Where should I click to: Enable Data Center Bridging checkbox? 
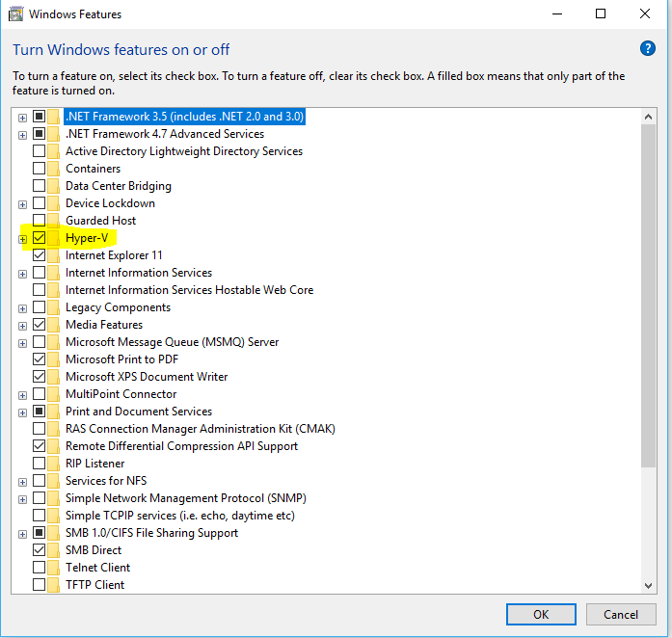(39, 186)
